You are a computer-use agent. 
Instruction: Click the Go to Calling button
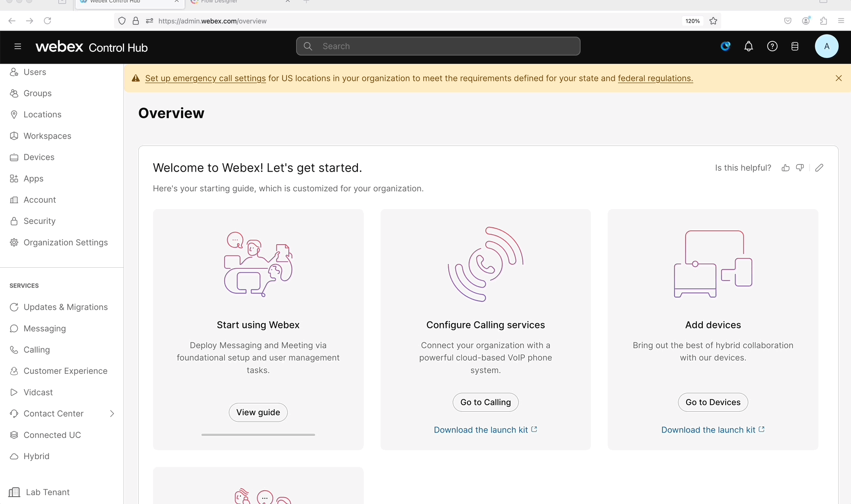pyautogui.click(x=485, y=402)
